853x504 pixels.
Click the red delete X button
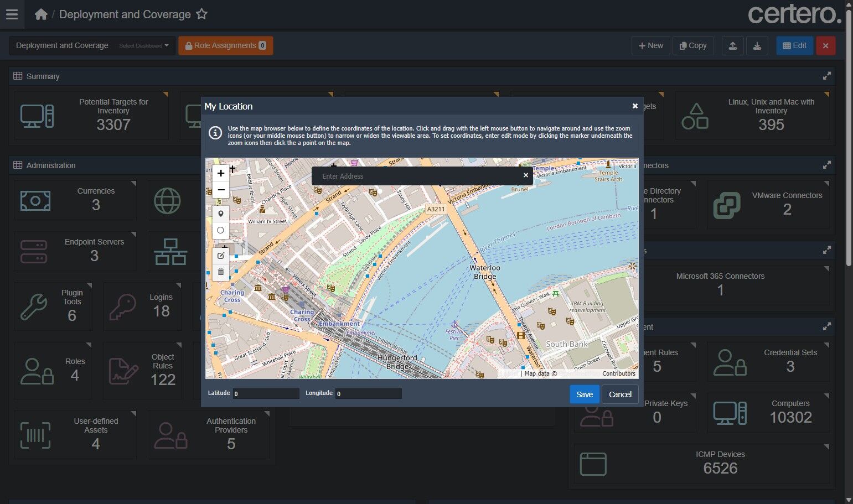click(x=825, y=45)
